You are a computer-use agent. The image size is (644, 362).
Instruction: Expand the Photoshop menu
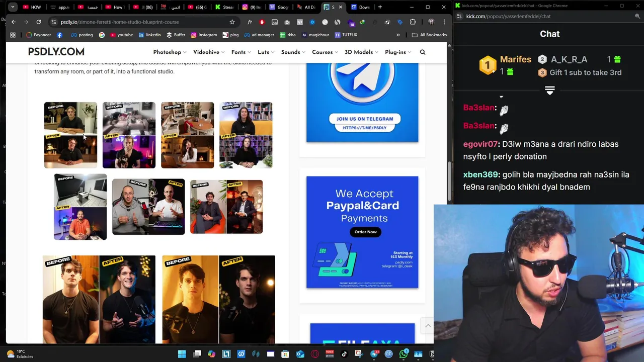[x=170, y=52]
